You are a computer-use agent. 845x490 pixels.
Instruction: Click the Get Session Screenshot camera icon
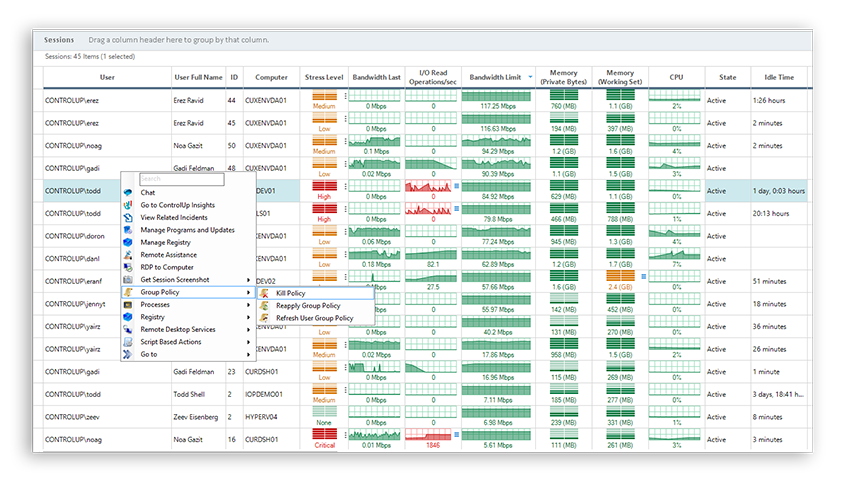pyautogui.click(x=128, y=279)
